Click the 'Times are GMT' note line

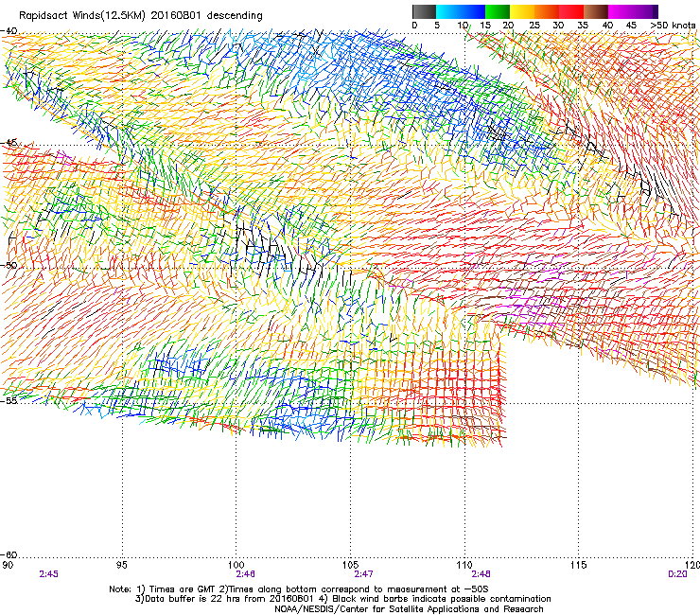[299, 589]
